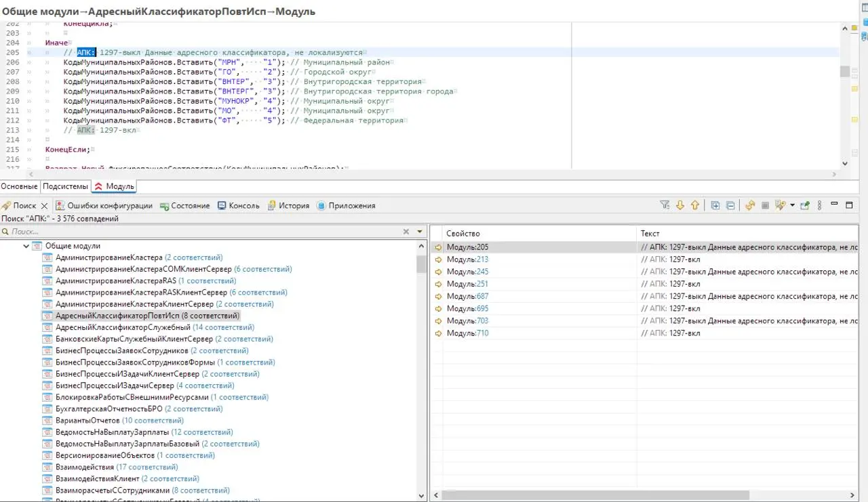Go to next match with down arrow
This screenshot has height=502, width=868.
(x=680, y=205)
